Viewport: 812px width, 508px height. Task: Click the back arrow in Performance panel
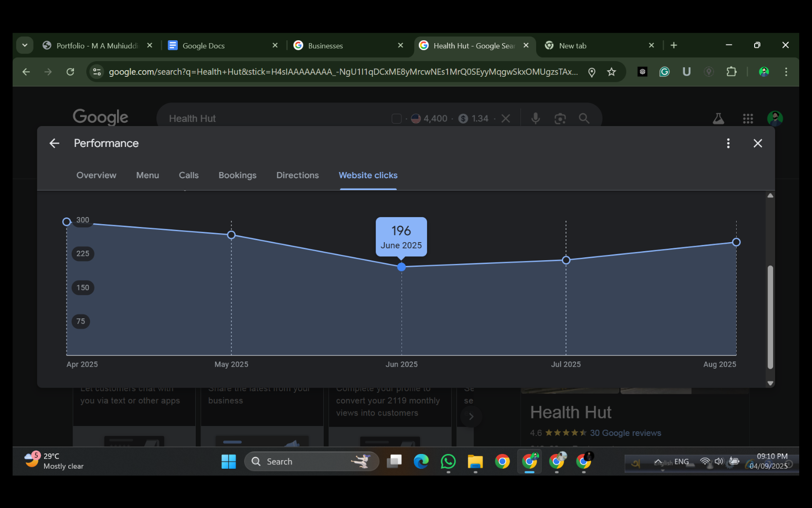pos(55,143)
